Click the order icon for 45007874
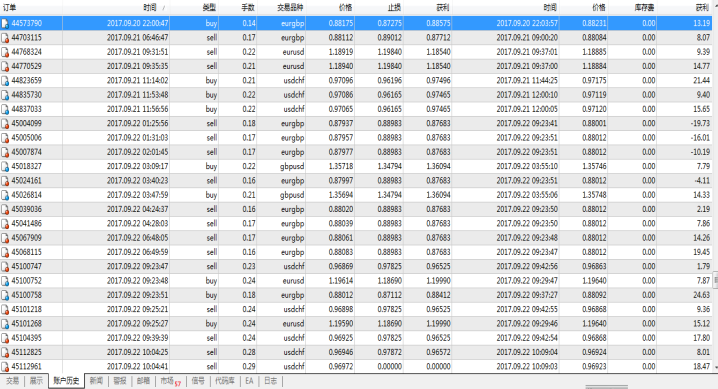Screen dimensions: 718x389 [x=5, y=152]
